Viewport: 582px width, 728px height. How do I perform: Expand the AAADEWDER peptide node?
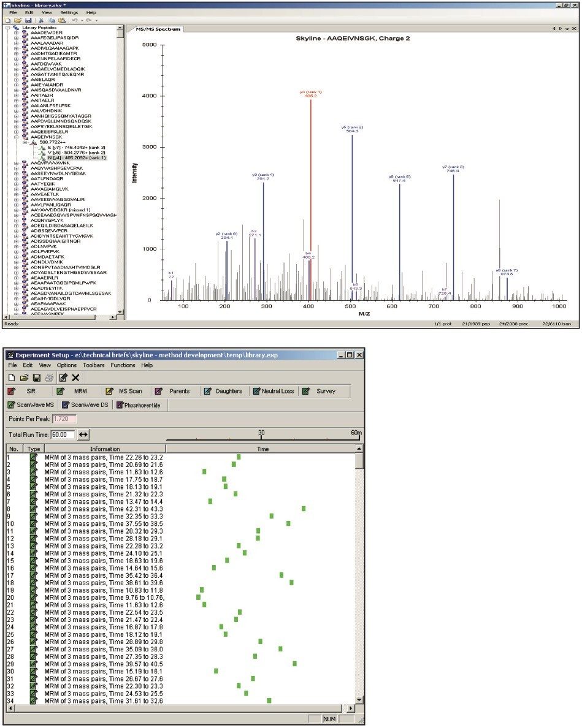tap(17, 32)
